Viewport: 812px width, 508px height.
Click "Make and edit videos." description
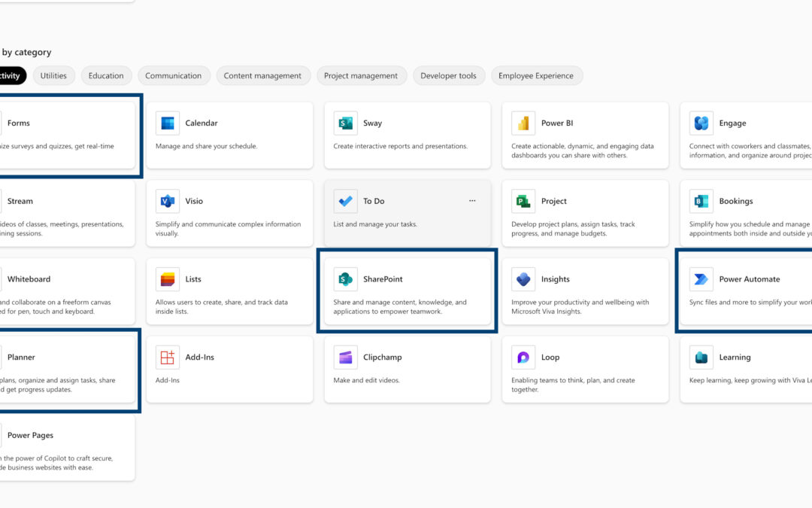point(367,381)
